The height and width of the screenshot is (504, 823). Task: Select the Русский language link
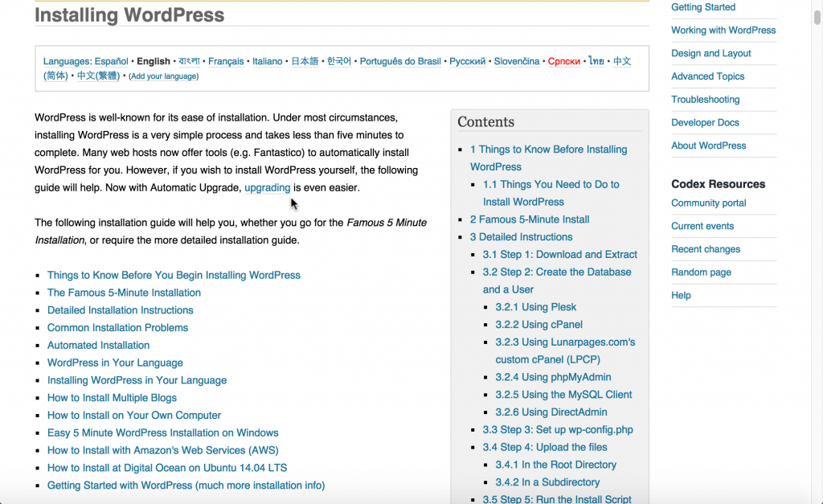tap(467, 61)
